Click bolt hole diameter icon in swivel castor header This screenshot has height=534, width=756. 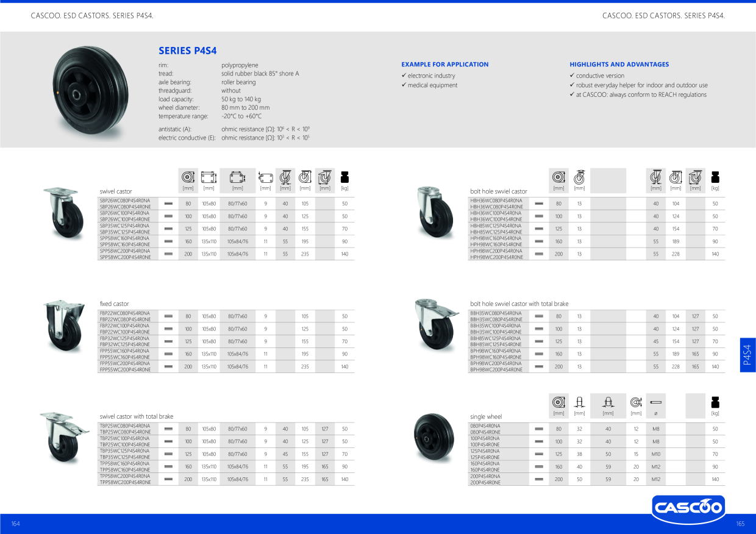pos(265,177)
